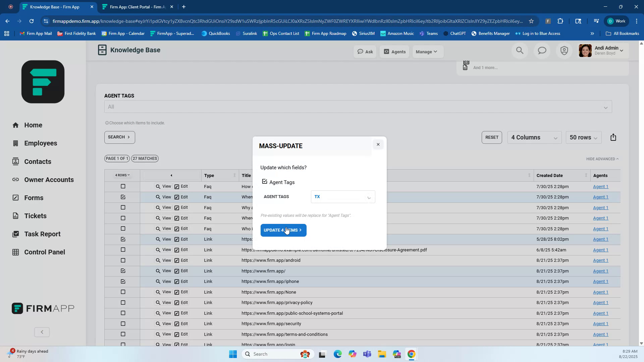Open the 4 Columns dropdown
Viewport: 644px width, 362px height.
(534, 137)
